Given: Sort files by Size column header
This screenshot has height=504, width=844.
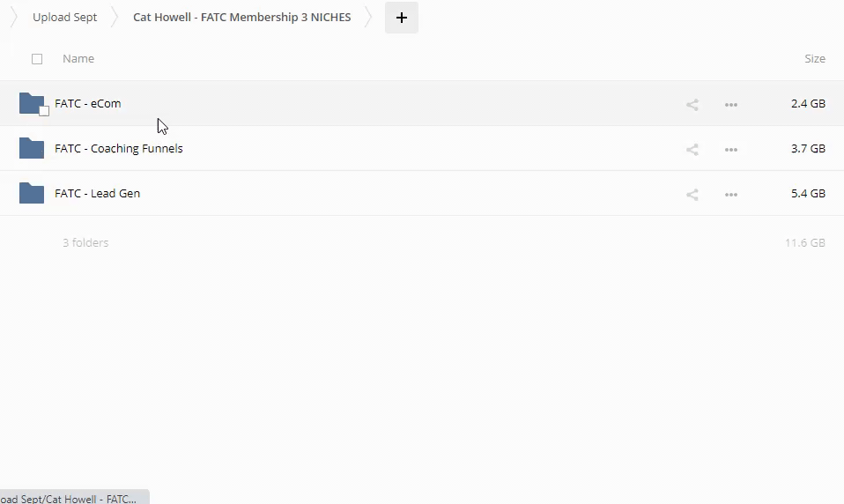Looking at the screenshot, I should coord(814,59).
